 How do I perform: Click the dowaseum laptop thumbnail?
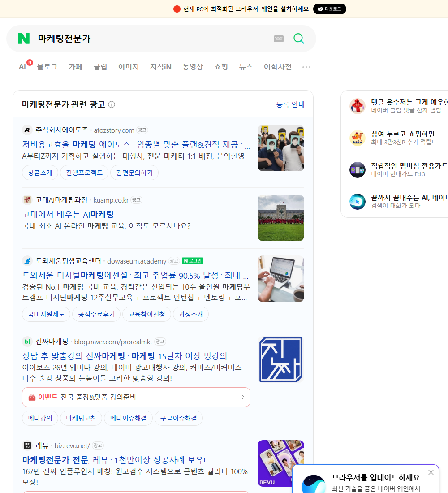[281, 279]
